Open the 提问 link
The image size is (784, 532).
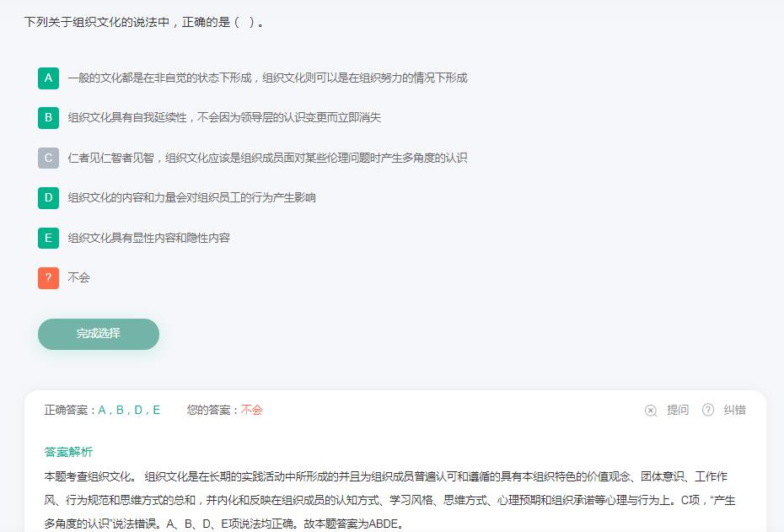pos(678,410)
